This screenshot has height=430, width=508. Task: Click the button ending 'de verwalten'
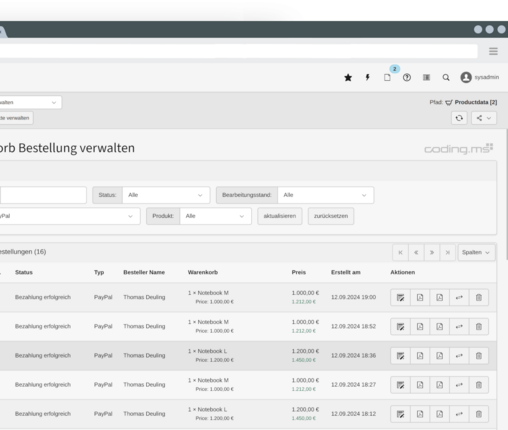click(16, 118)
